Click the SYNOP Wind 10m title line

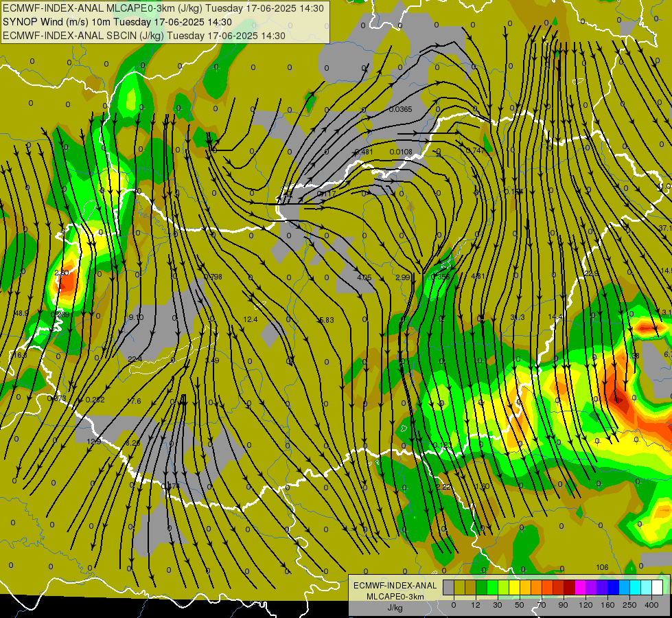(x=117, y=22)
